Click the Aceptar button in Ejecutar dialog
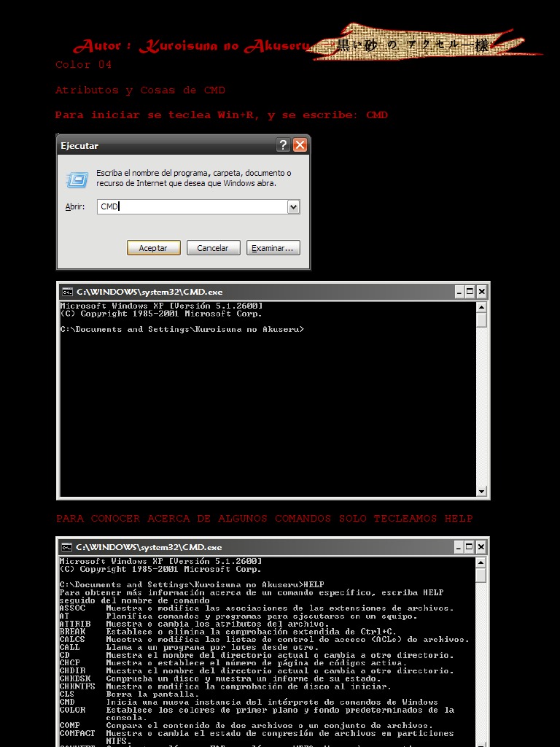 point(153,248)
